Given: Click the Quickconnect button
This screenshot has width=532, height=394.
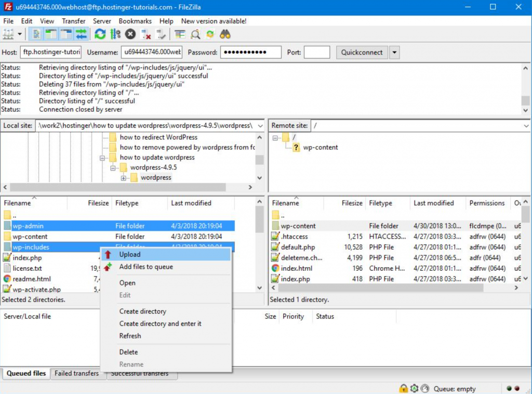Looking at the screenshot, I should (362, 52).
